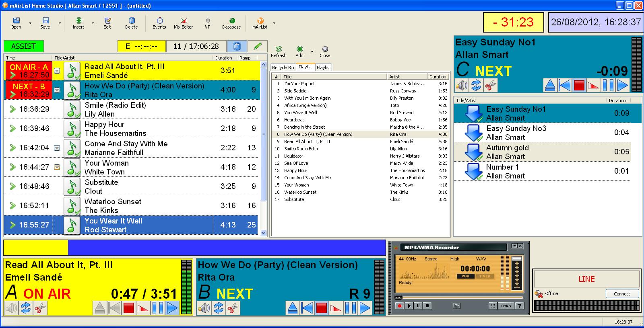Viewport: 644px width, 328px height.
Task: Click the red LINE button
Action: tap(586, 279)
